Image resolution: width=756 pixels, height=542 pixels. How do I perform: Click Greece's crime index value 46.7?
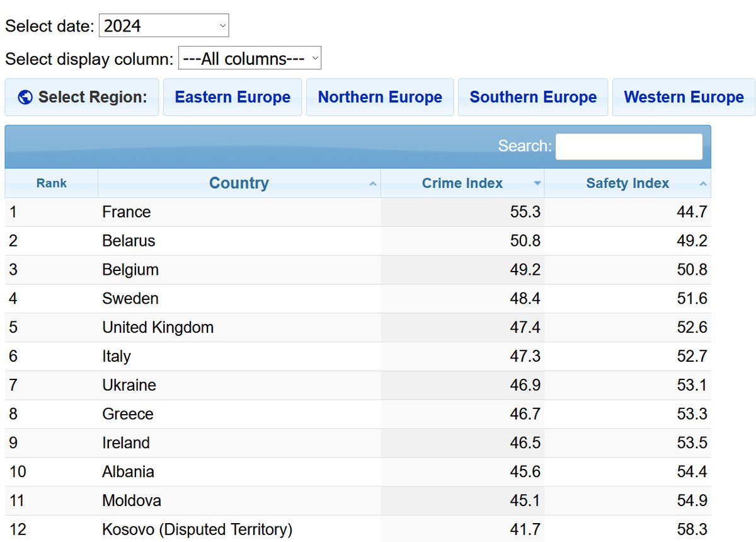525,414
